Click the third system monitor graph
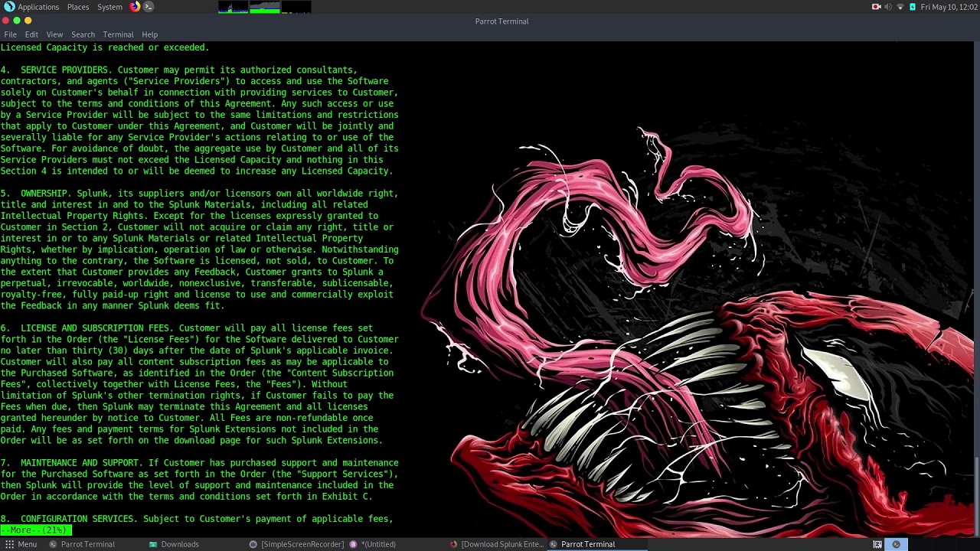Screen dimensions: 980x551 (x=296, y=7)
